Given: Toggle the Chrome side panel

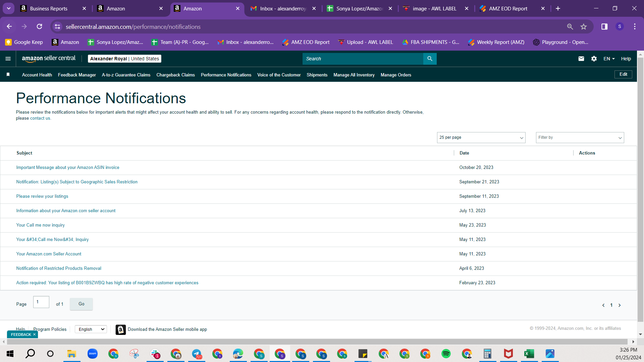Looking at the screenshot, I should (604, 26).
